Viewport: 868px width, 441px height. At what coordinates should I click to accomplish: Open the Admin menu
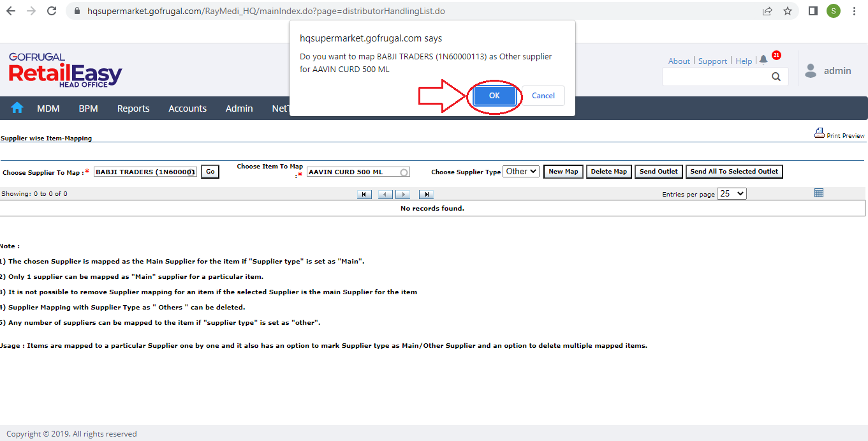pyautogui.click(x=239, y=108)
